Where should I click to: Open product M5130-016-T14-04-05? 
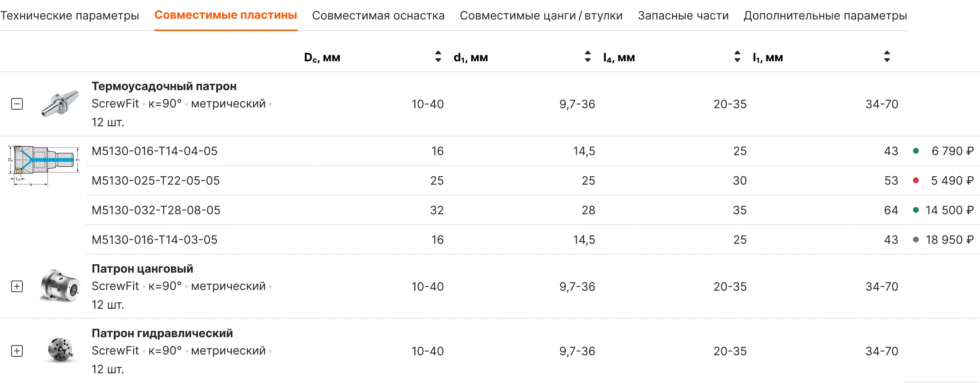[155, 151]
